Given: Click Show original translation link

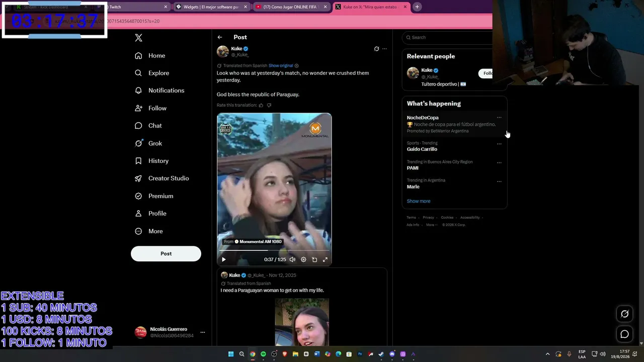Looking at the screenshot, I should tap(281, 66).
